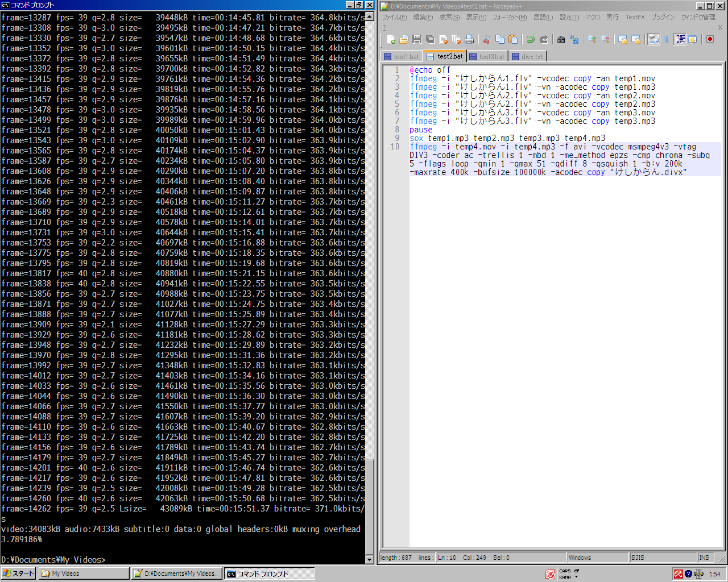Click the Windows line-ending status field
728x582 pixels.
point(598,558)
